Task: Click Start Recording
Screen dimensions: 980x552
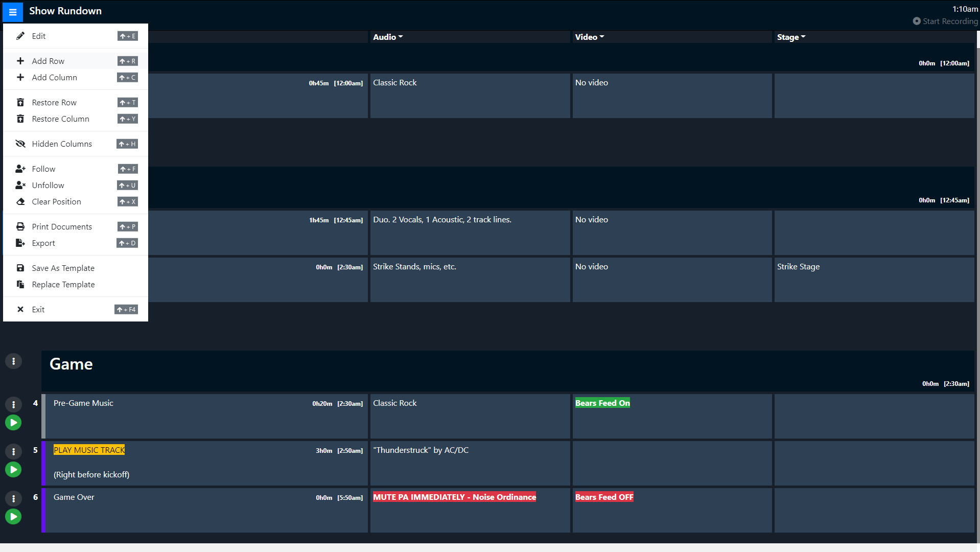Action: [x=949, y=21]
